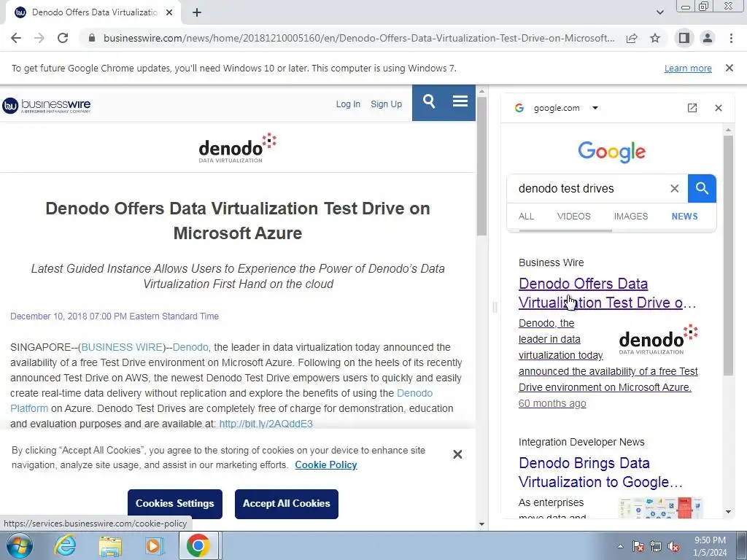The width and height of the screenshot is (747, 560).
Task: Click the Chrome taskbar icon
Action: (198, 545)
